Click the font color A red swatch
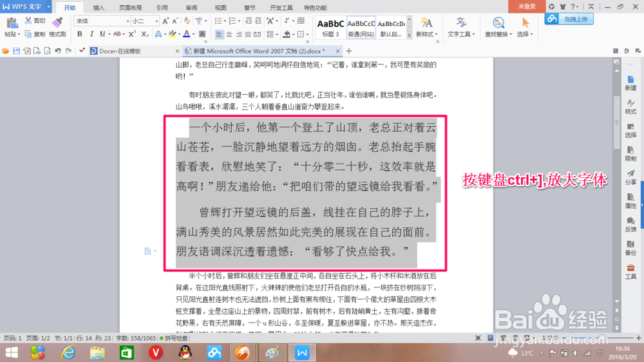Image resolution: width=644 pixels, height=362 pixels. (x=187, y=34)
